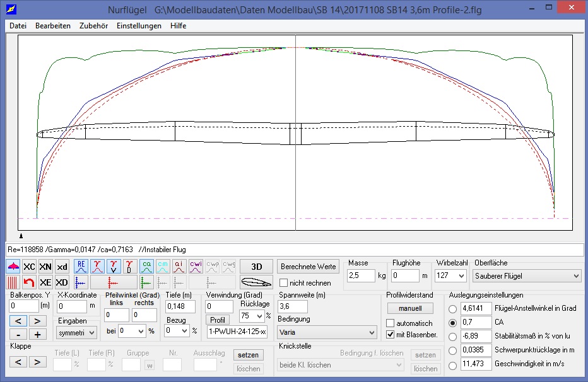The image size is (588, 382).
Task: Open the airfoil profile view icon
Action: [257, 282]
